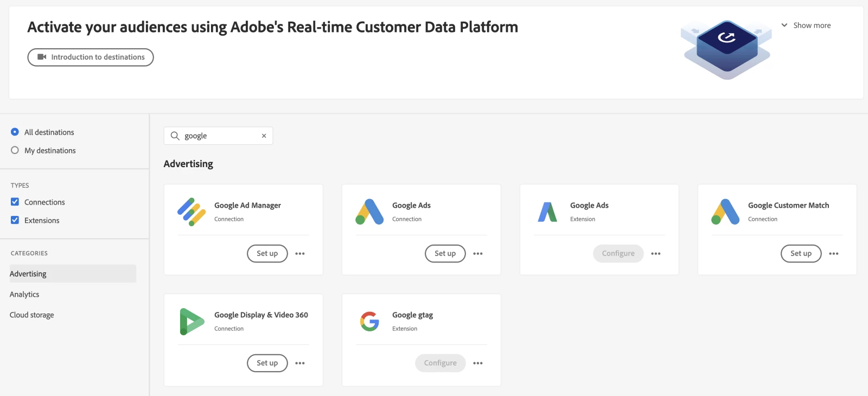
Task: Clear the google search text
Action: coord(264,136)
